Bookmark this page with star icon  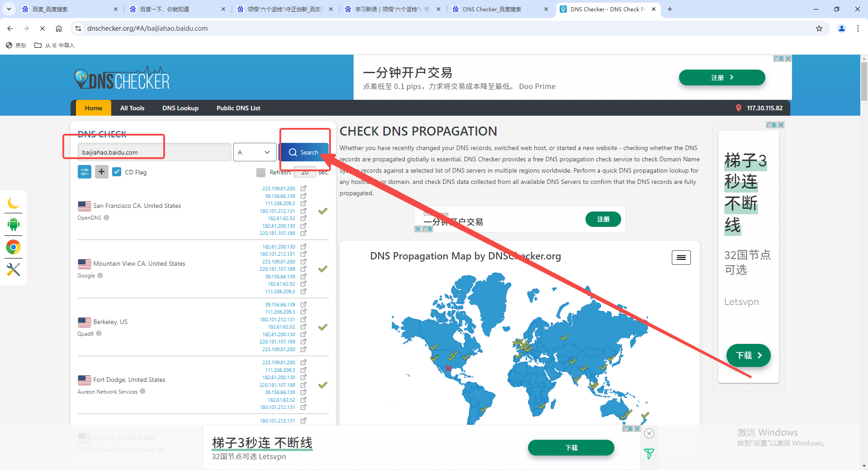pyautogui.click(x=819, y=28)
